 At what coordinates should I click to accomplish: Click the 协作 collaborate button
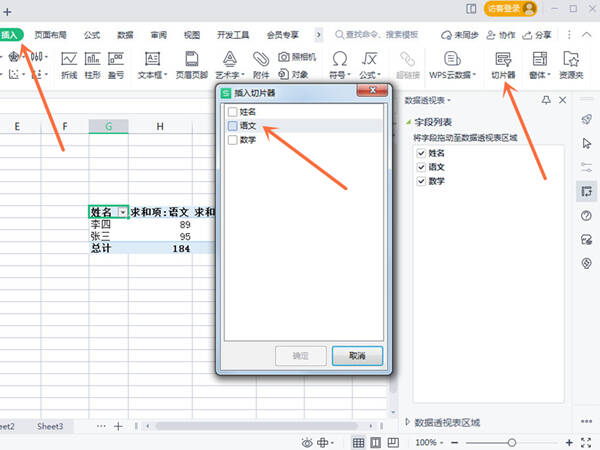[x=501, y=35]
